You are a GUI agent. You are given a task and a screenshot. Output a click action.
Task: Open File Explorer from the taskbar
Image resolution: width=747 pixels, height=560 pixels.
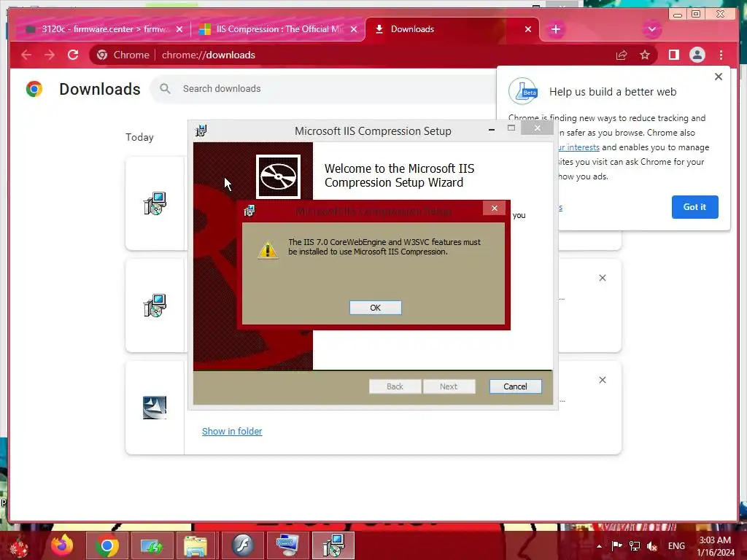196,545
